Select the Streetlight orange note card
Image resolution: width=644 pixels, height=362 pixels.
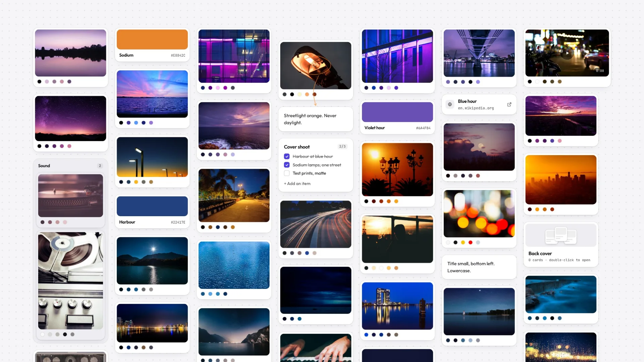pyautogui.click(x=316, y=119)
